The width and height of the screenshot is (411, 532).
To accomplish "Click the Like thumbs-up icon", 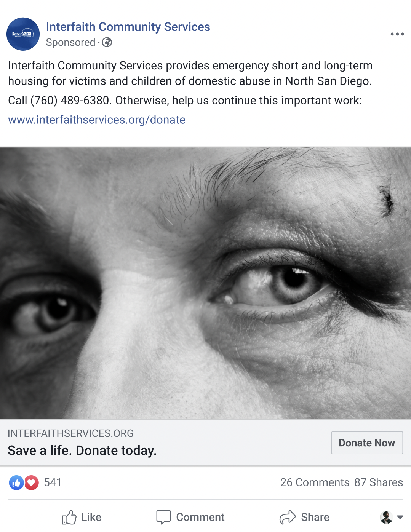I will (69, 517).
